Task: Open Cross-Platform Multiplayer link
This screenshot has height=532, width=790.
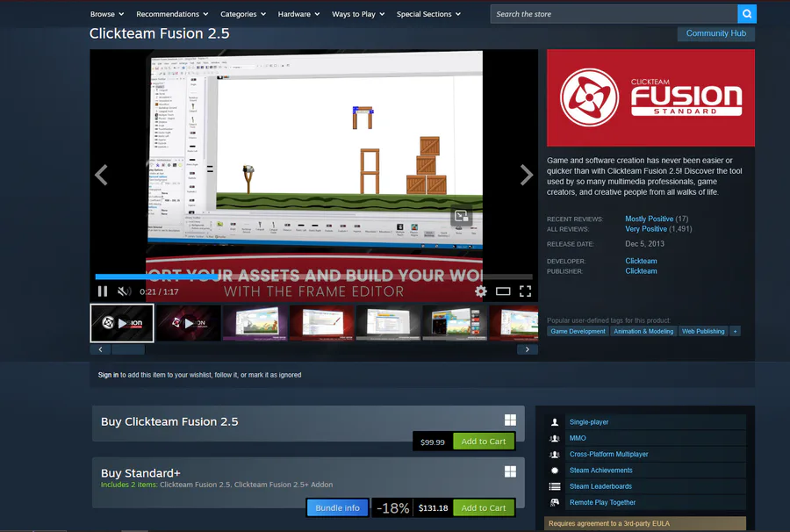Action: point(608,455)
